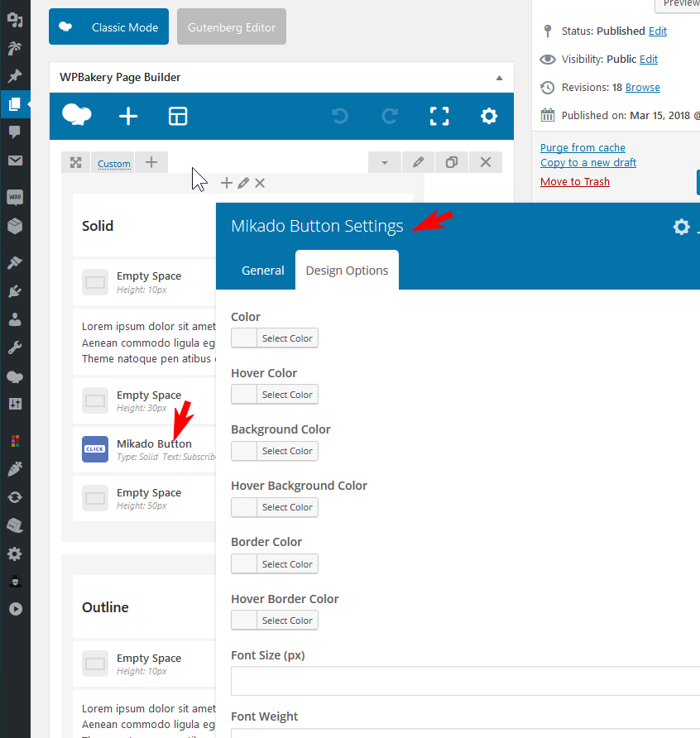Toggle row collapse arrow button
Image resolution: width=700 pixels, height=738 pixels.
coord(385,162)
